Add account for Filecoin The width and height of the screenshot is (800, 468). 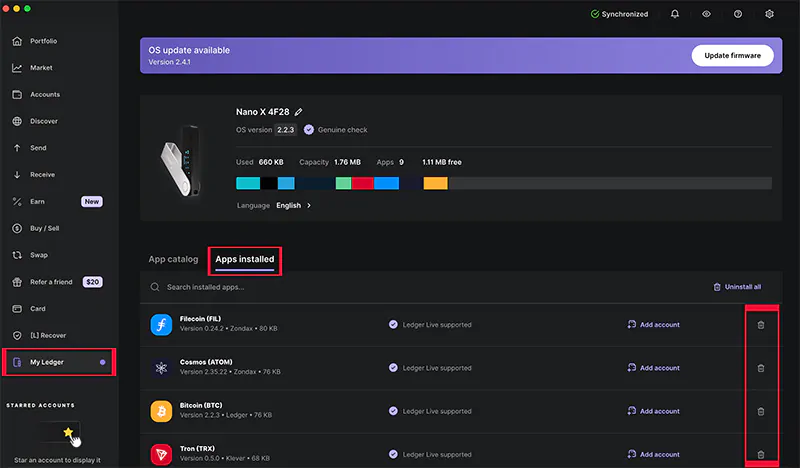[653, 325]
